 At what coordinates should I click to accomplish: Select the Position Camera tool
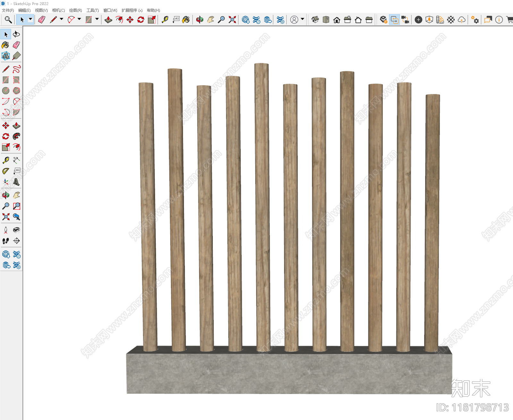[6, 230]
